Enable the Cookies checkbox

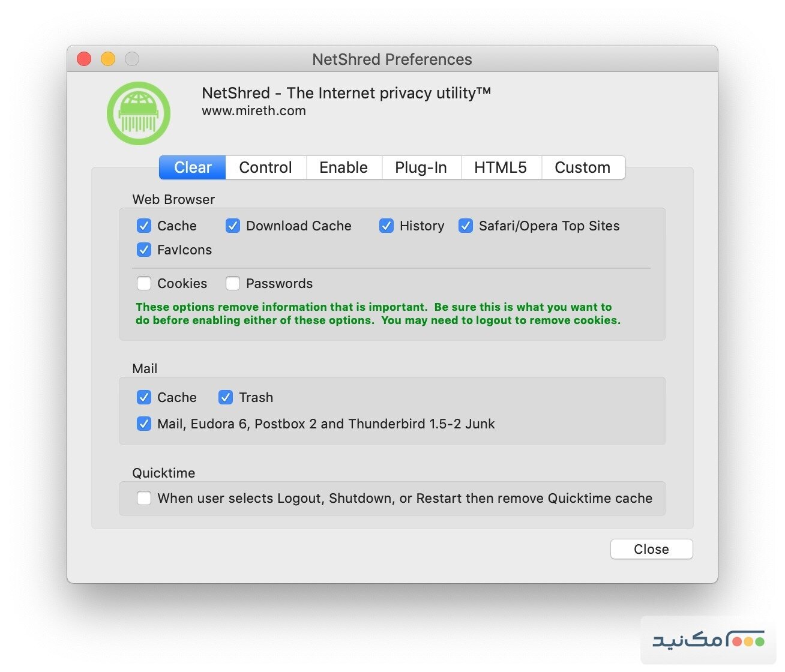click(144, 283)
